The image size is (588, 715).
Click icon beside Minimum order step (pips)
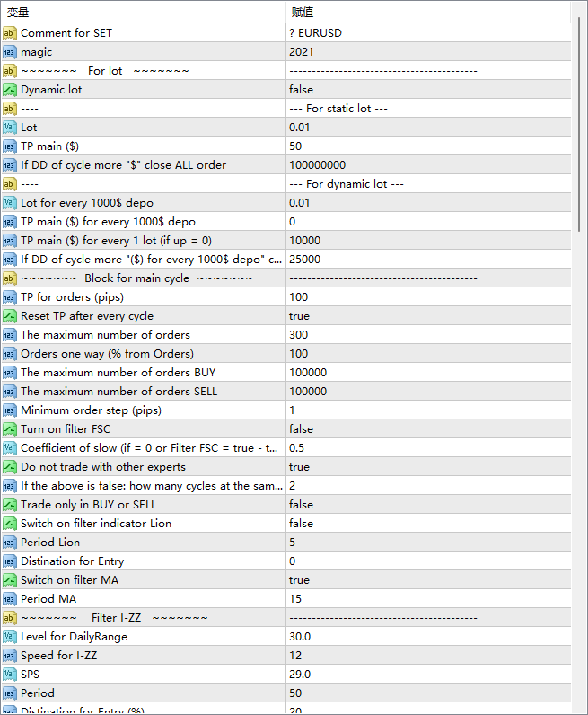tap(10, 410)
